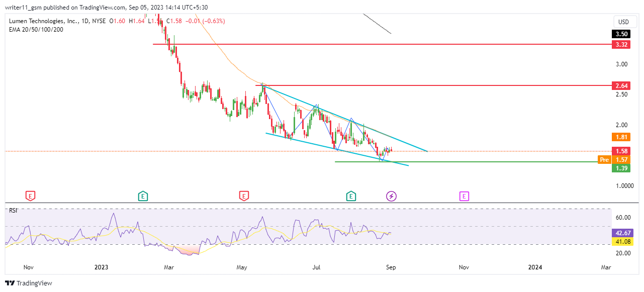Click the 3.50 black price label
This screenshot has width=644, height=292.
622,34
